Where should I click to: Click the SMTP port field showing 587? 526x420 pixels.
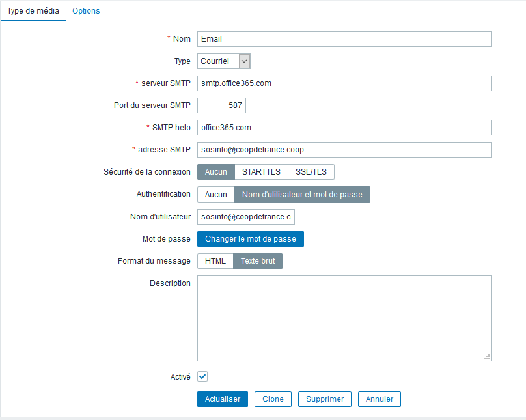pyautogui.click(x=221, y=105)
